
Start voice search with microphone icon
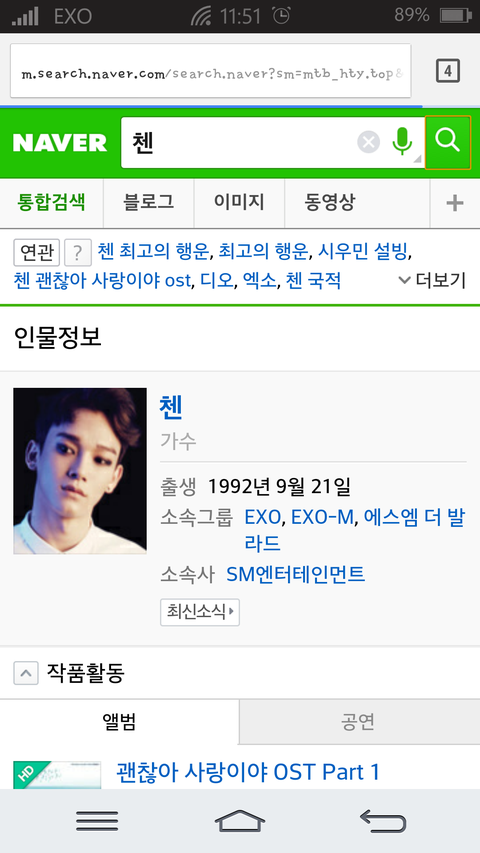coord(402,141)
